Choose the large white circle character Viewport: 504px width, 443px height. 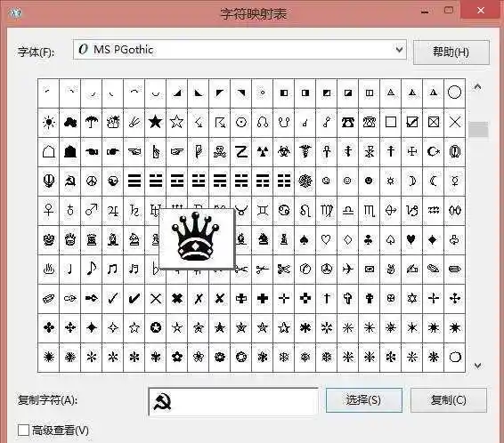pyautogui.click(x=454, y=93)
